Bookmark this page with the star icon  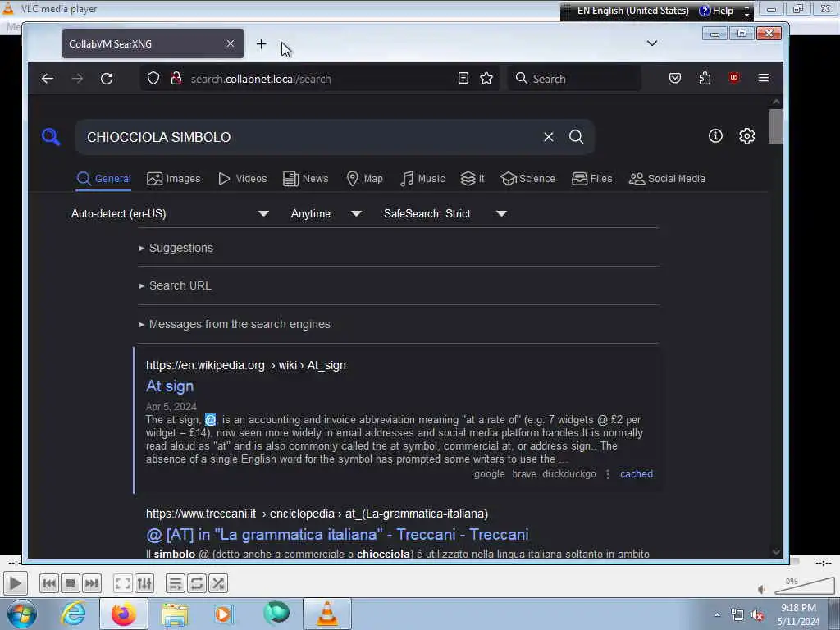(486, 78)
